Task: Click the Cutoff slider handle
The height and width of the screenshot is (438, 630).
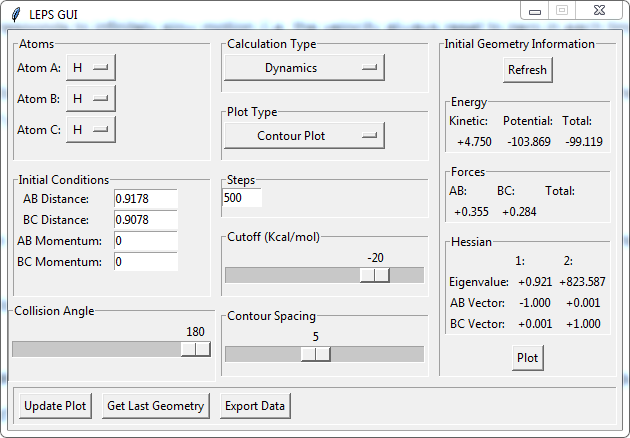Action: [375, 275]
